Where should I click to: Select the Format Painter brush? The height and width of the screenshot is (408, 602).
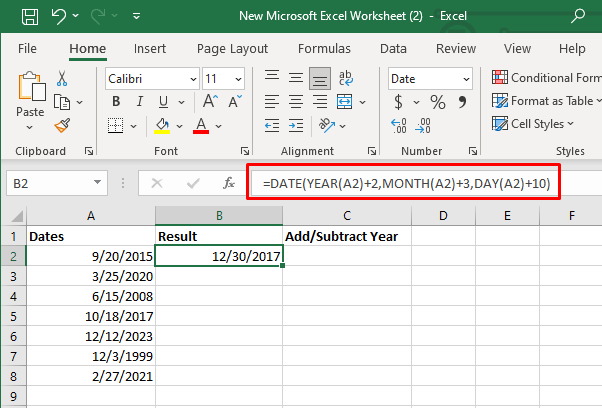coord(62,125)
